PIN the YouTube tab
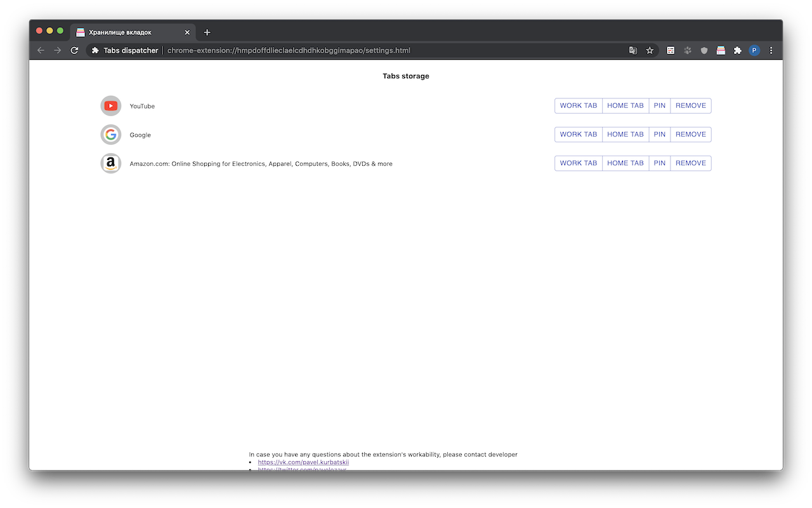Viewport: 812px width, 508px height. 660,106
